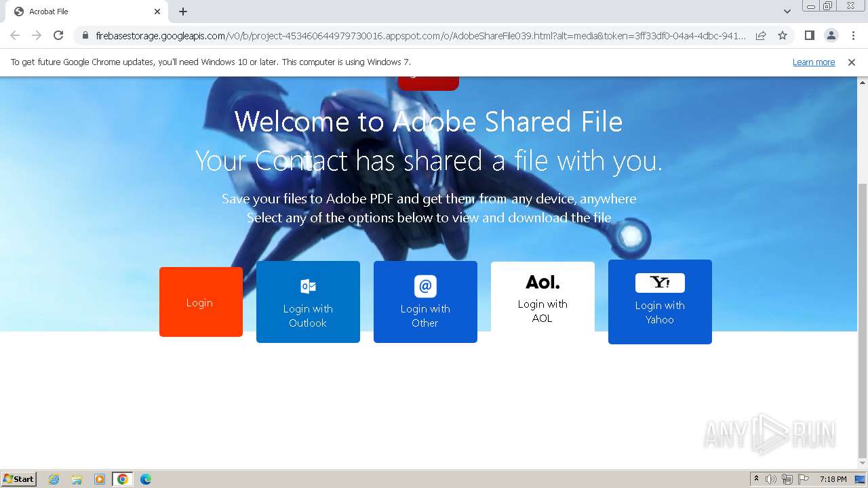This screenshot has height=488, width=868.
Task: Click the Welcome to Adobe Shared File heading
Action: pyautogui.click(x=429, y=122)
